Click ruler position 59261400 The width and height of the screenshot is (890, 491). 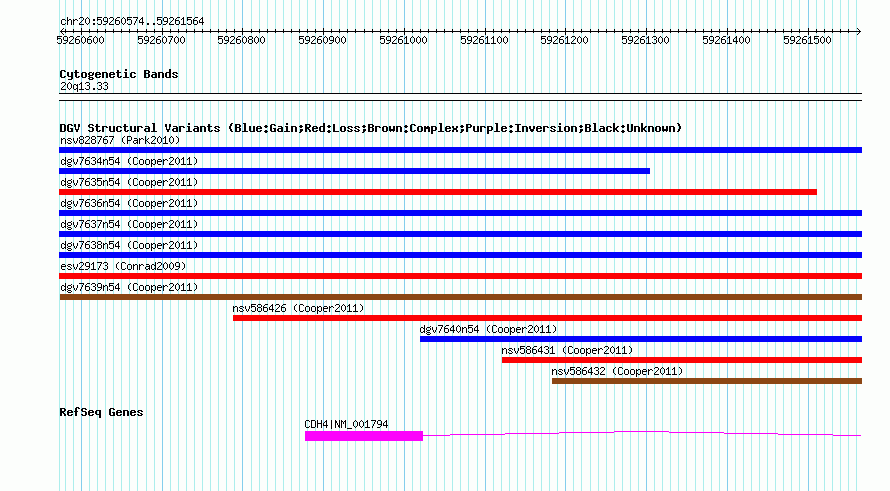[727, 40]
